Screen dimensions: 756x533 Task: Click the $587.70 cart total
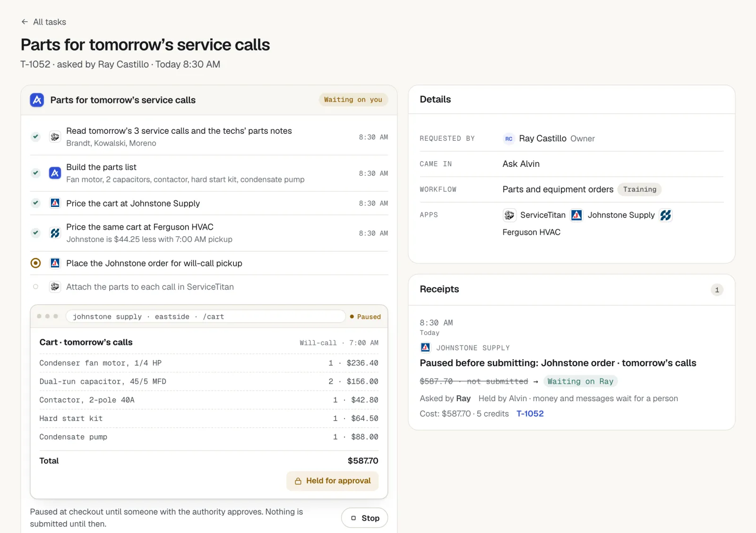point(363,461)
